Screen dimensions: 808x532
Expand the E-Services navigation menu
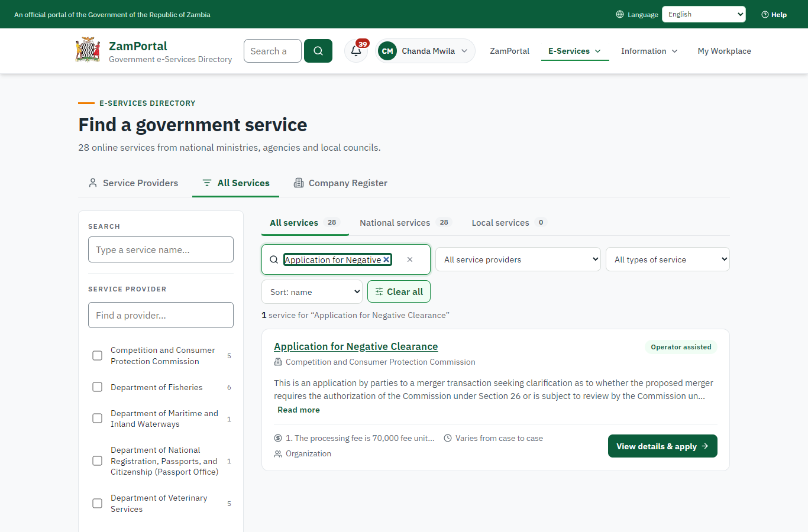575,51
